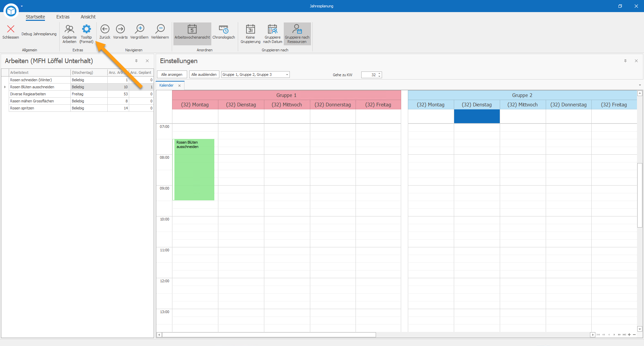Restore the Jahresplanung window

tap(620, 6)
